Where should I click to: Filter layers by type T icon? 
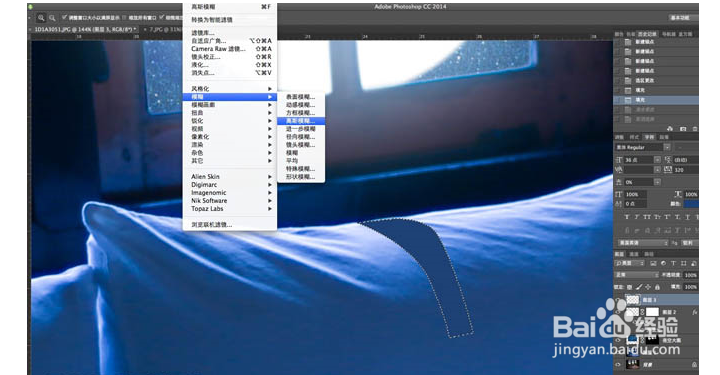673,263
